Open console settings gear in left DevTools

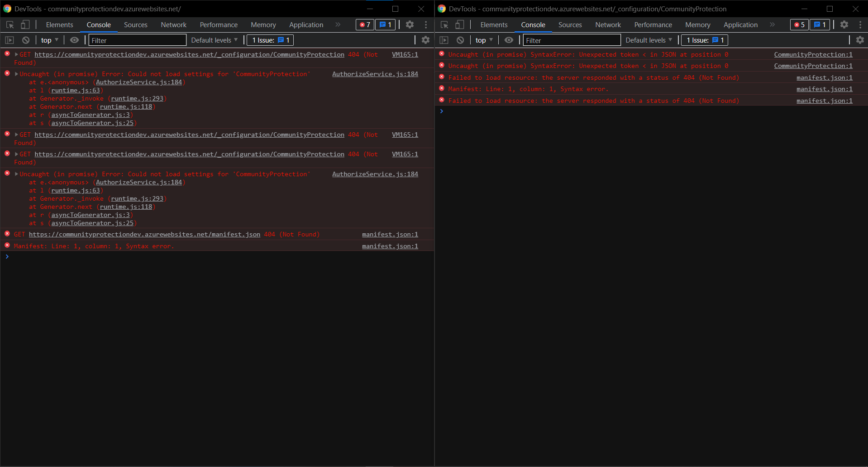tap(425, 40)
